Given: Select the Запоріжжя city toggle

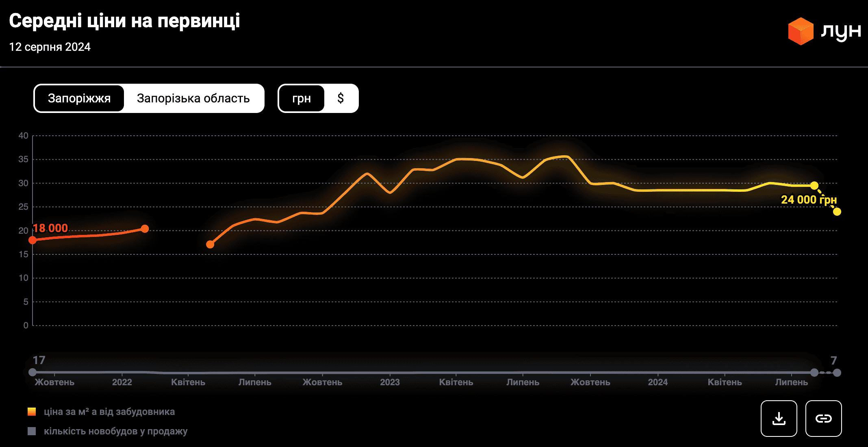Looking at the screenshot, I should pyautogui.click(x=79, y=98).
